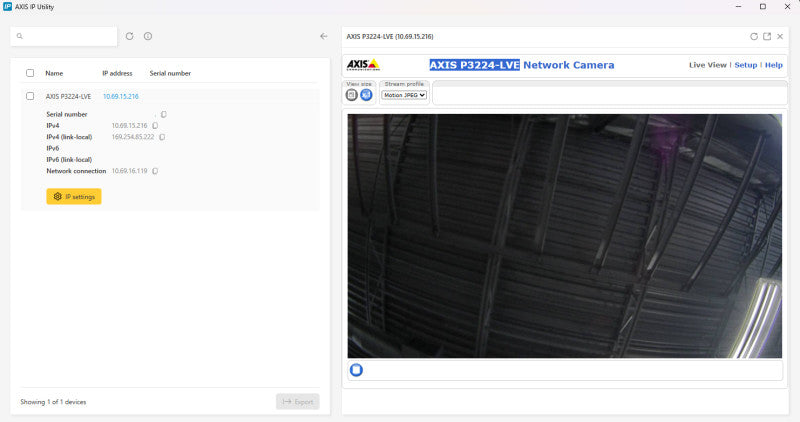Open the Help menu link
The height and width of the screenshot is (422, 800).
click(x=773, y=65)
